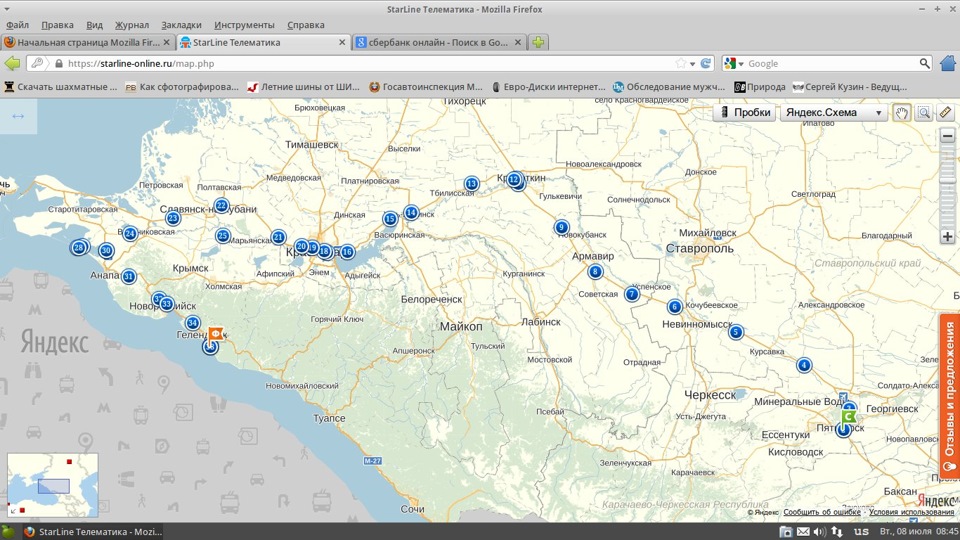
Task: Close the StarLine Телематика tab
Action: point(342,42)
